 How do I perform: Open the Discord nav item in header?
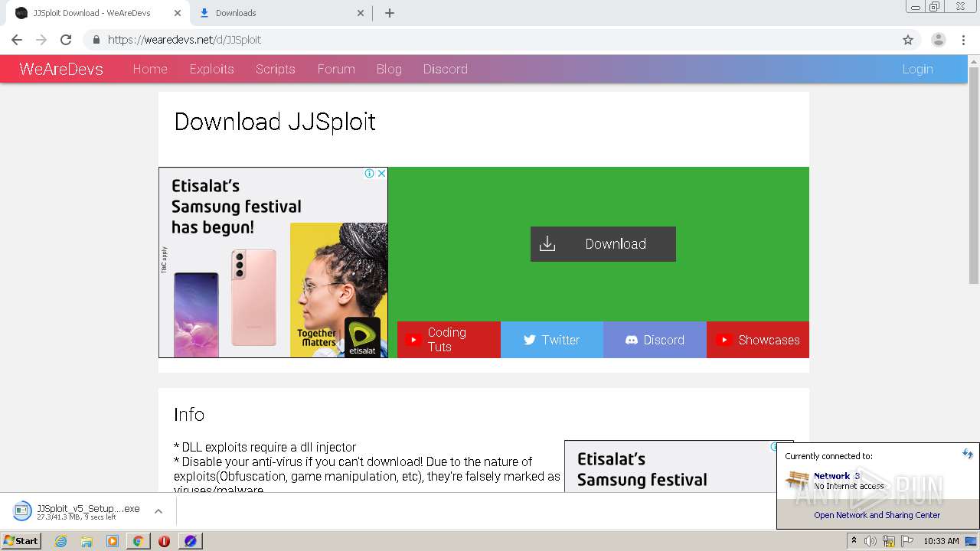446,69
